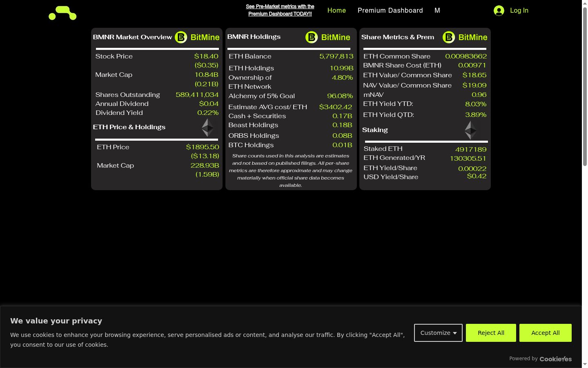The width and height of the screenshot is (588, 368).
Task: Click ETH Value/Common Share value $18.65
Action: (x=474, y=75)
